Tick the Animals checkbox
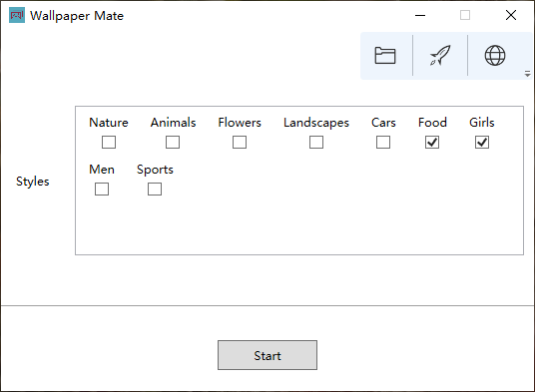 click(173, 143)
